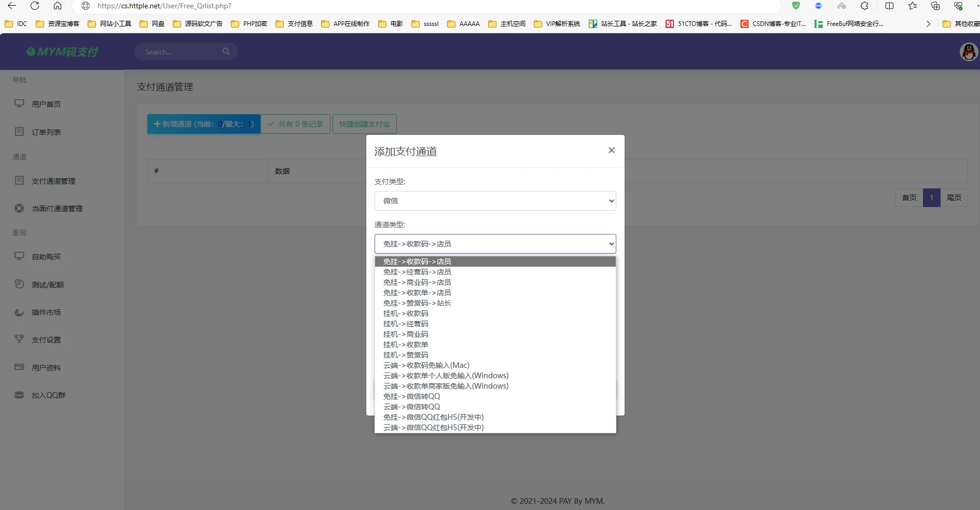This screenshot has width=980, height=510.
Task: Click the user avatar icon in header
Action: pyautogui.click(x=968, y=52)
